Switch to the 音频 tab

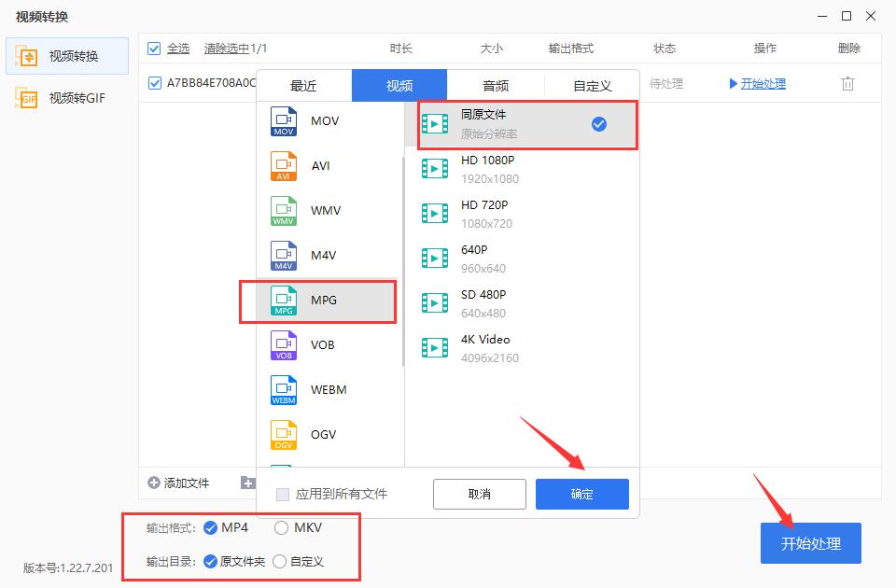[x=495, y=85]
